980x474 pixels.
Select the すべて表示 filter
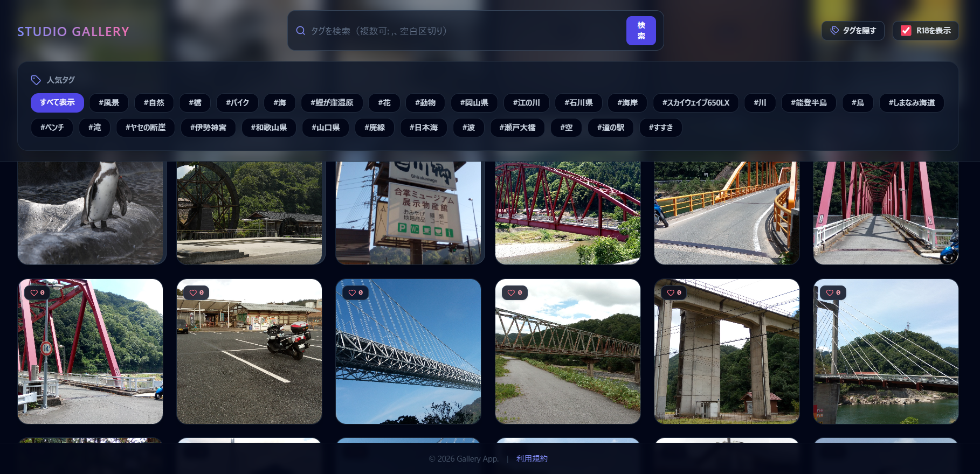[57, 102]
